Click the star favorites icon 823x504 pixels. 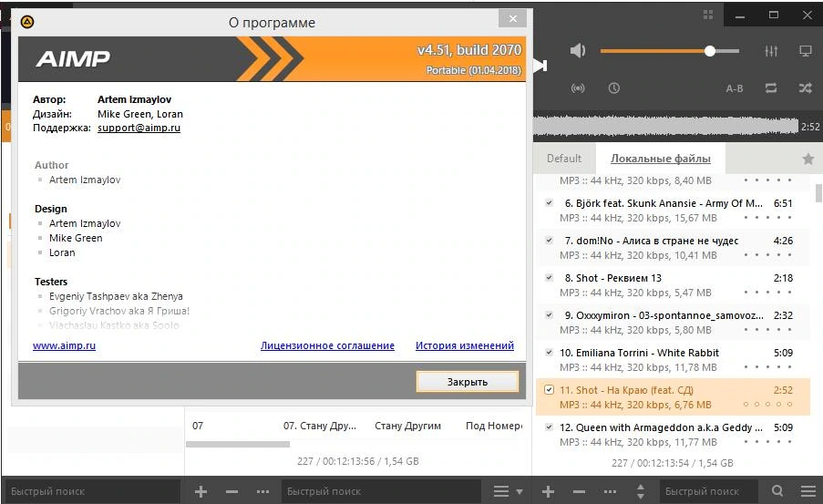pyautogui.click(x=808, y=159)
